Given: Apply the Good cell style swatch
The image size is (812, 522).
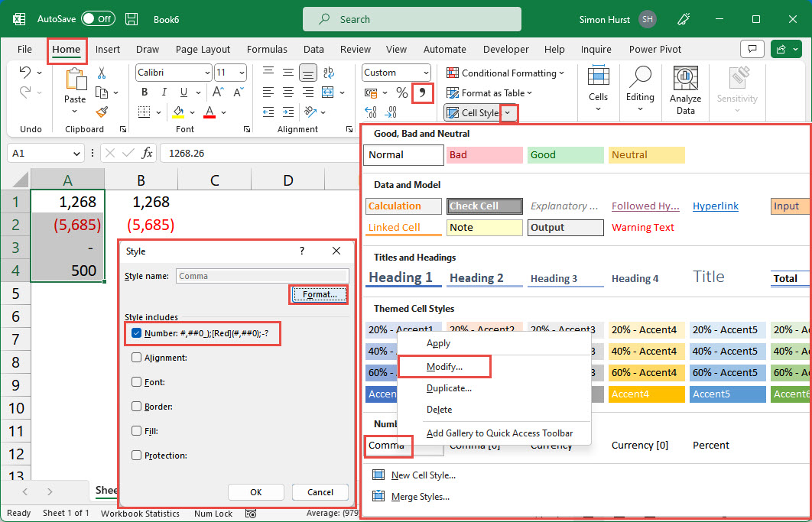Looking at the screenshot, I should pyautogui.click(x=564, y=155).
